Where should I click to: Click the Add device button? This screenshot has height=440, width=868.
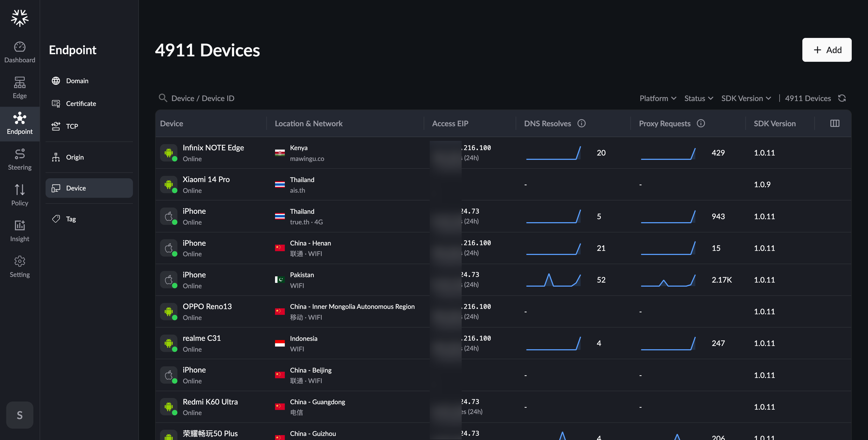[x=827, y=50]
